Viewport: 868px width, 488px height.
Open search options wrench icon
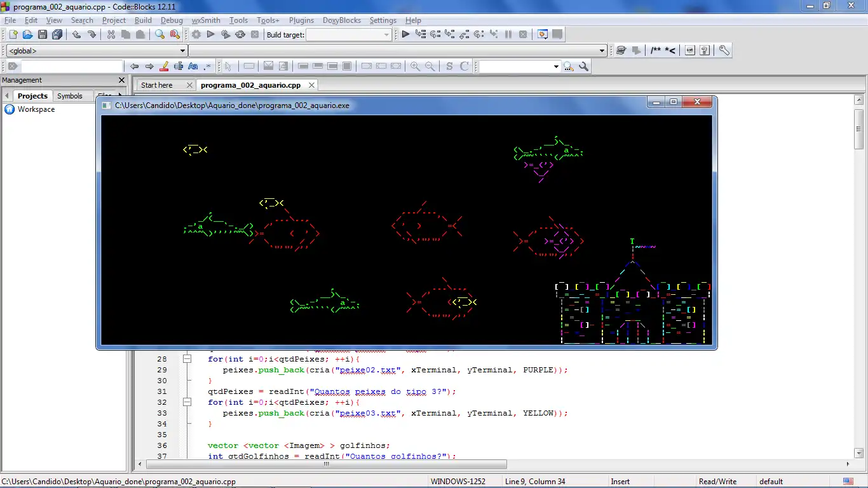pyautogui.click(x=584, y=66)
